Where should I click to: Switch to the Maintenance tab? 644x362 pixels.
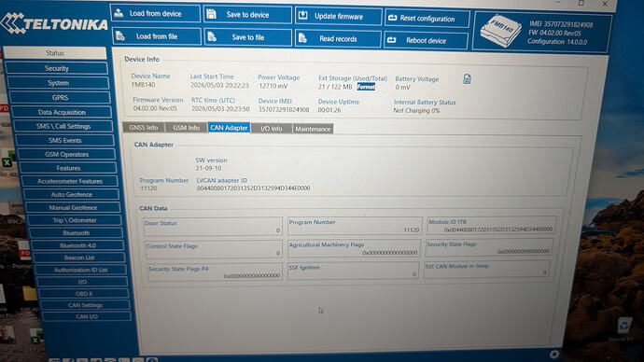tap(313, 129)
